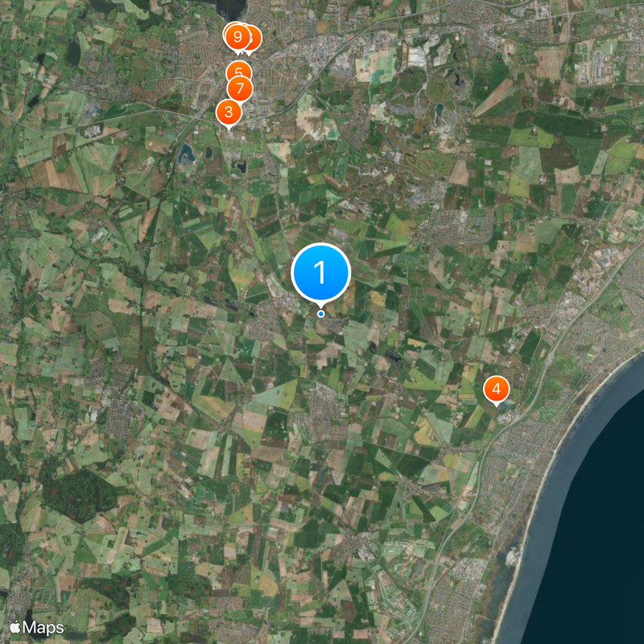
Task: Click the small blue location dot
Action: coord(320,314)
